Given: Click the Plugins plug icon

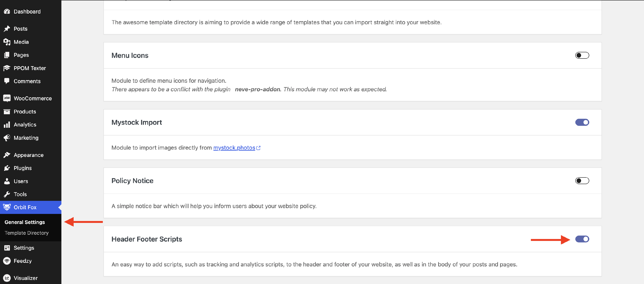Looking at the screenshot, I should 7,168.
